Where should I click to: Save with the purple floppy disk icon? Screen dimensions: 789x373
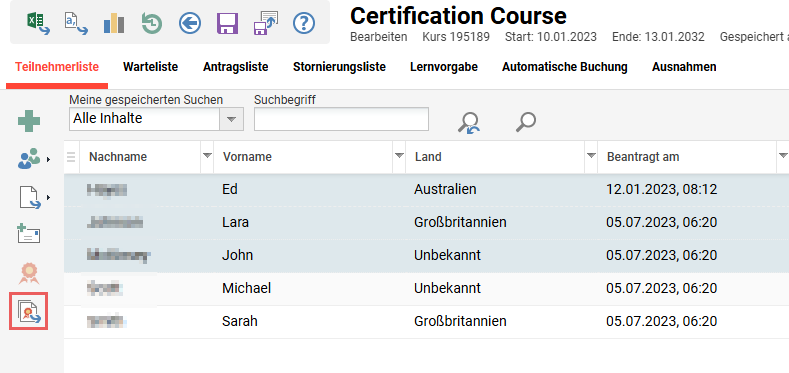[x=227, y=23]
